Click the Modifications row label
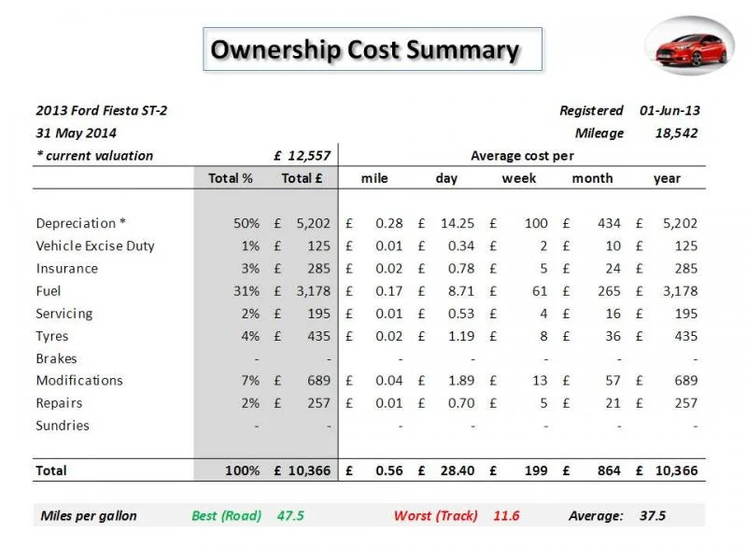747x560 pixels. [79, 381]
